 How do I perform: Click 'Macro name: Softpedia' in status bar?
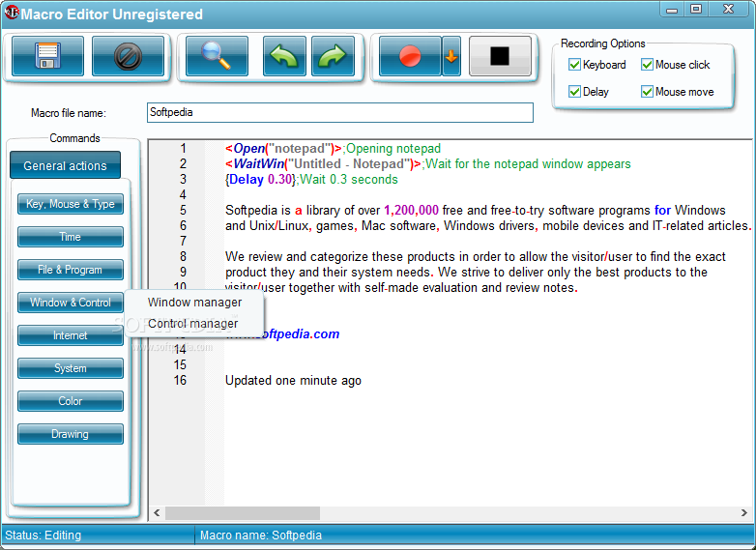261,536
